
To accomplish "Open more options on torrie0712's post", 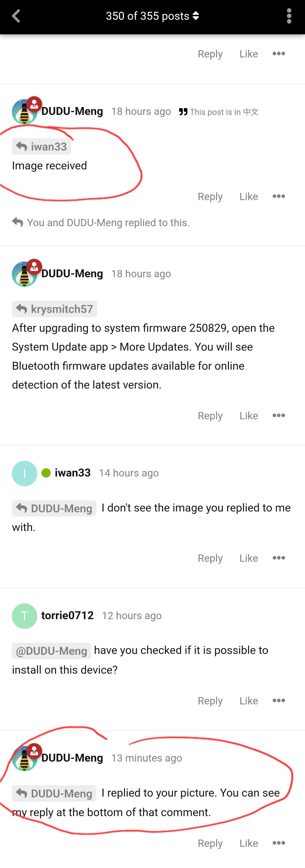I will click(x=279, y=700).
